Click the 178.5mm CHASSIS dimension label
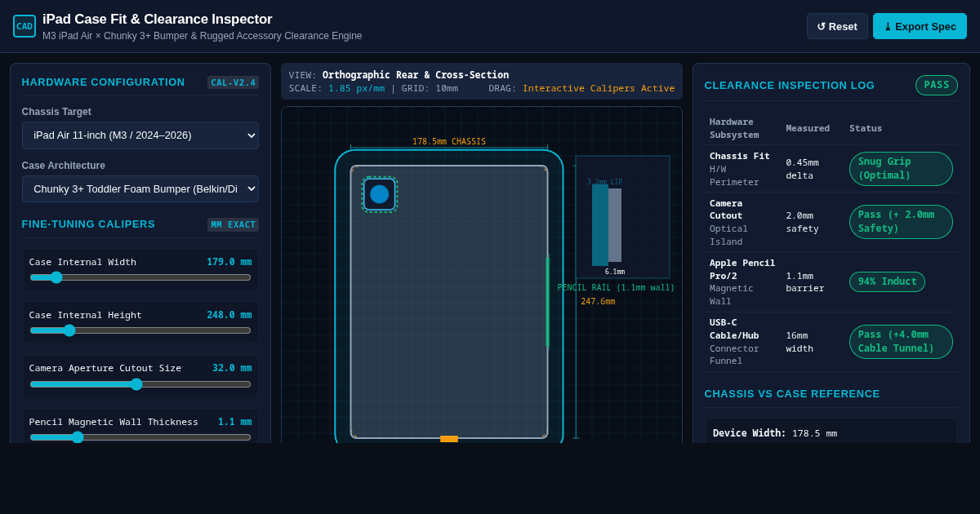The image size is (980, 514). [449, 142]
